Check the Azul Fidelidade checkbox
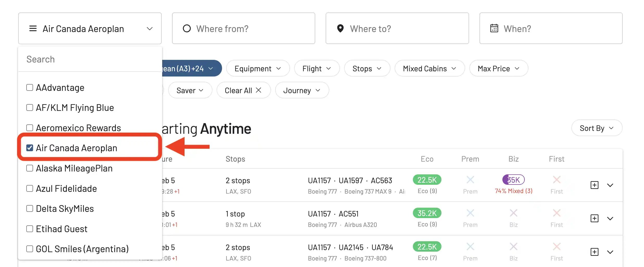644x267 pixels. (x=30, y=188)
